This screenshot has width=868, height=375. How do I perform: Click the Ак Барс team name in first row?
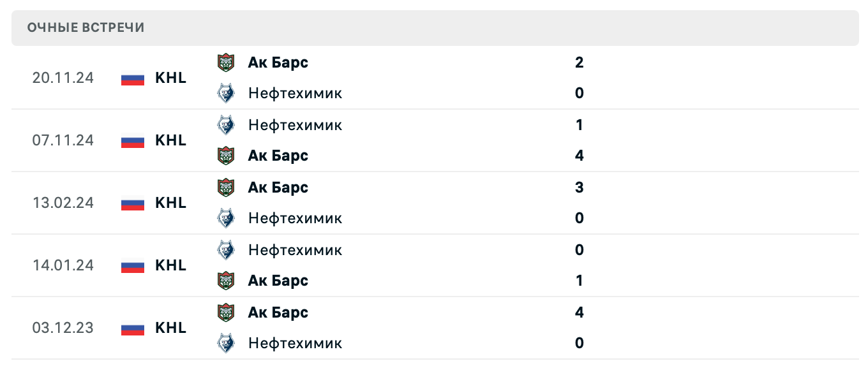pyautogui.click(x=278, y=62)
